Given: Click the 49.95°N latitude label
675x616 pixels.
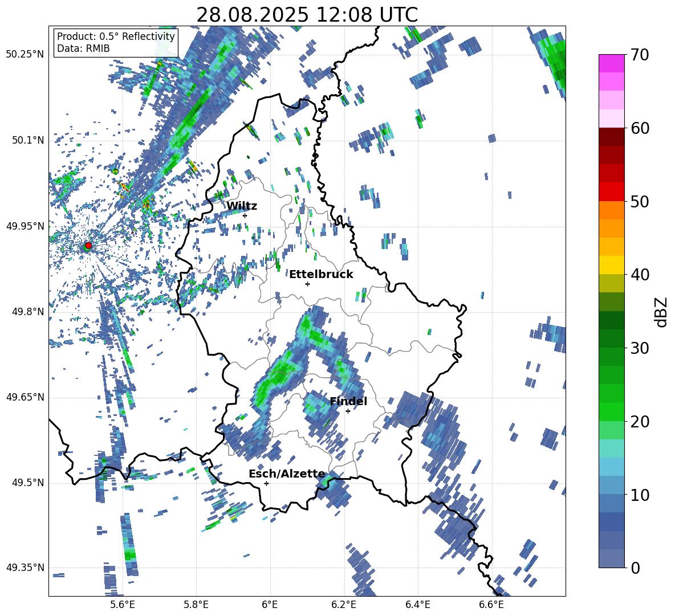Looking at the screenshot, I should 25,226.
